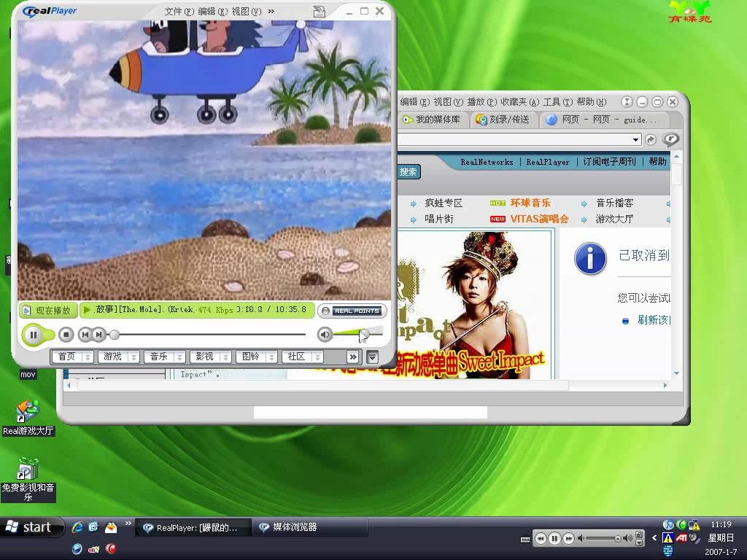Viewport: 747px width, 560px height.
Task: Pause playback with the green pause button
Action: (34, 335)
